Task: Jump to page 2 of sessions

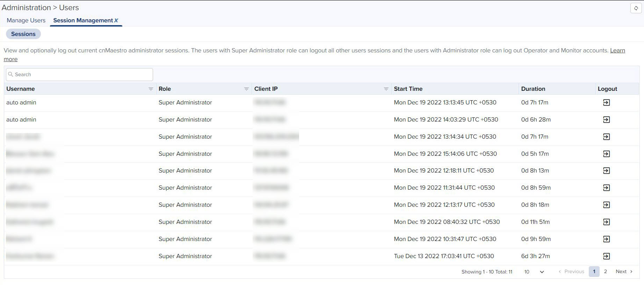Action: tap(605, 271)
